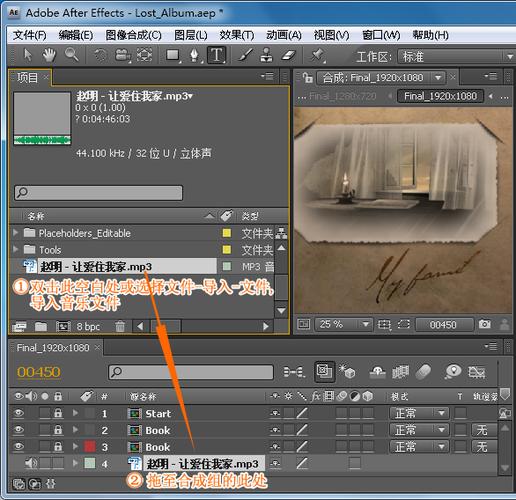Open project flowchart view icon
The image size is (516, 500).
click(281, 233)
